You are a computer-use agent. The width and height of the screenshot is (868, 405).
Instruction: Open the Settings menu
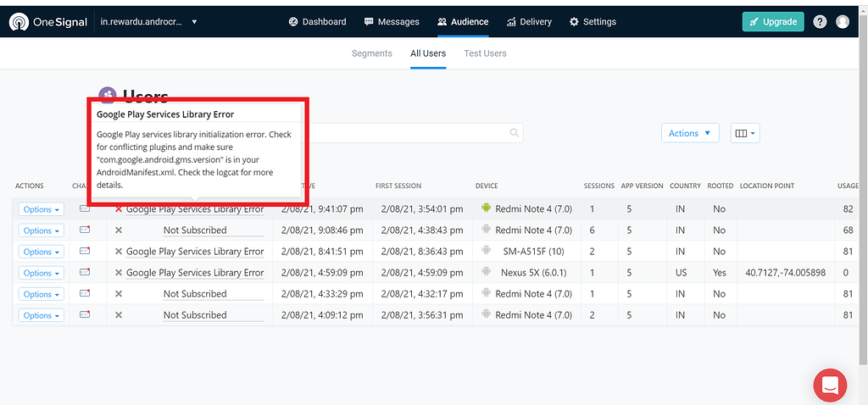593,21
